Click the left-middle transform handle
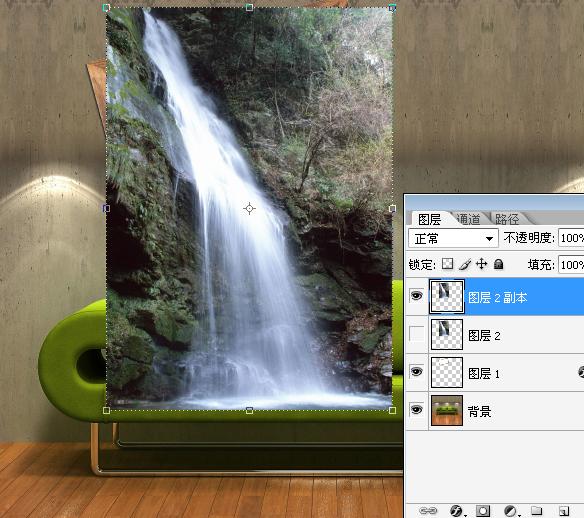Screen dimensions: 584x518 pos(106,209)
